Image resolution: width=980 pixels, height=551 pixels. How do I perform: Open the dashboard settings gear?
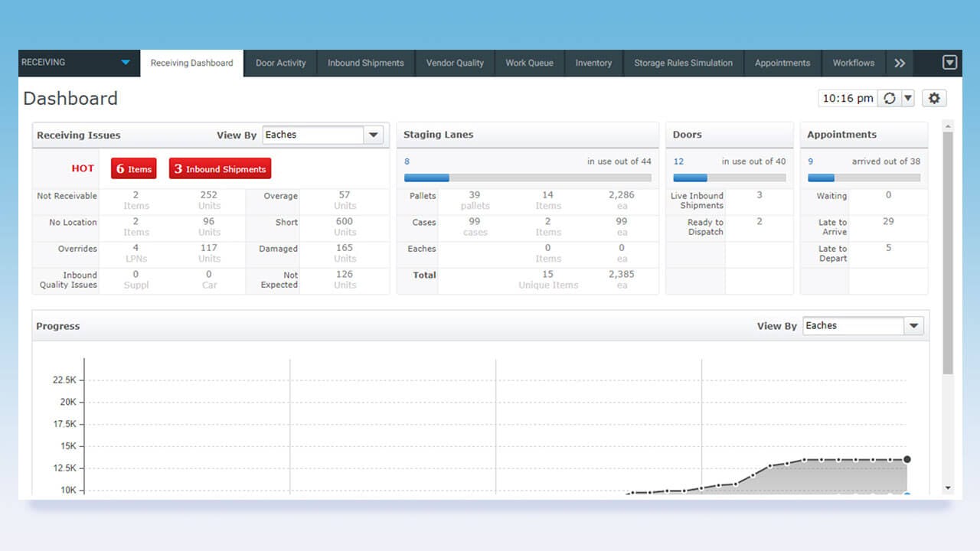(x=934, y=98)
